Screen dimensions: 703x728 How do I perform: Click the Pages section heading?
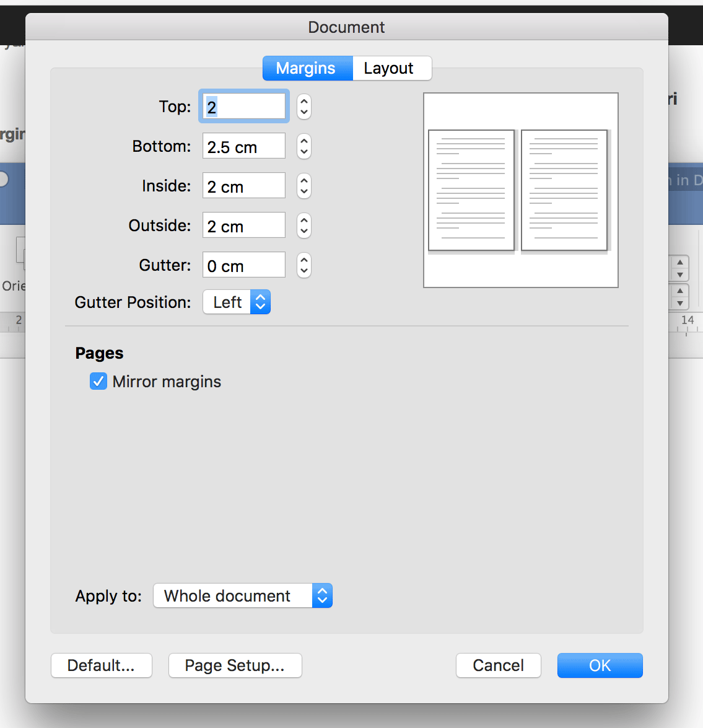(x=99, y=353)
